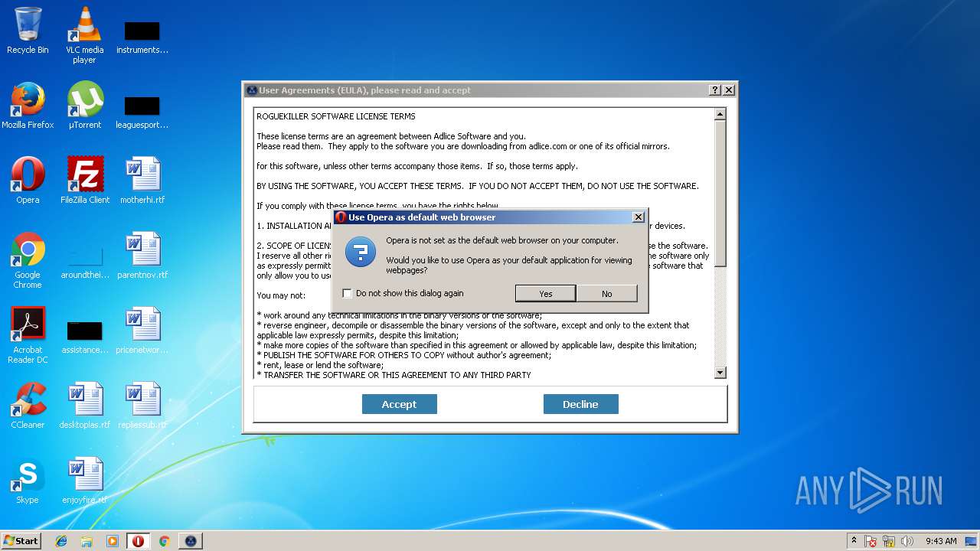Click the EULA scrollbar up arrow
This screenshot has width=980, height=551.
pyautogui.click(x=720, y=115)
